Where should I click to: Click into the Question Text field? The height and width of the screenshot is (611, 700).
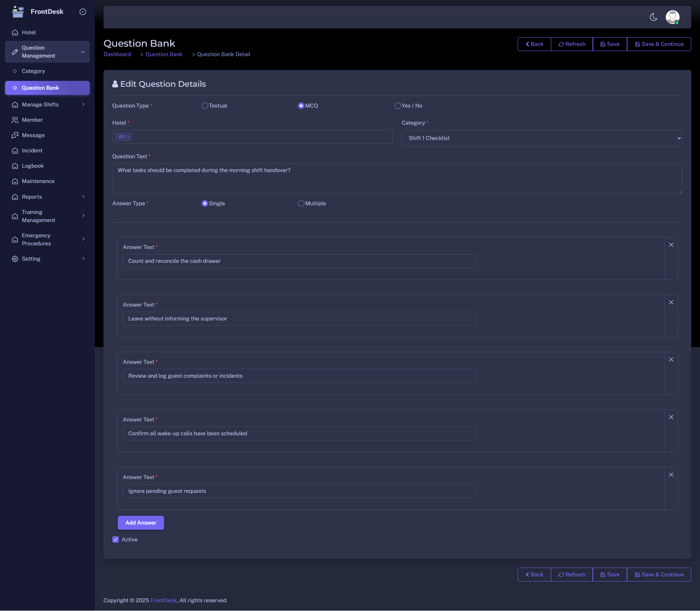(397, 178)
